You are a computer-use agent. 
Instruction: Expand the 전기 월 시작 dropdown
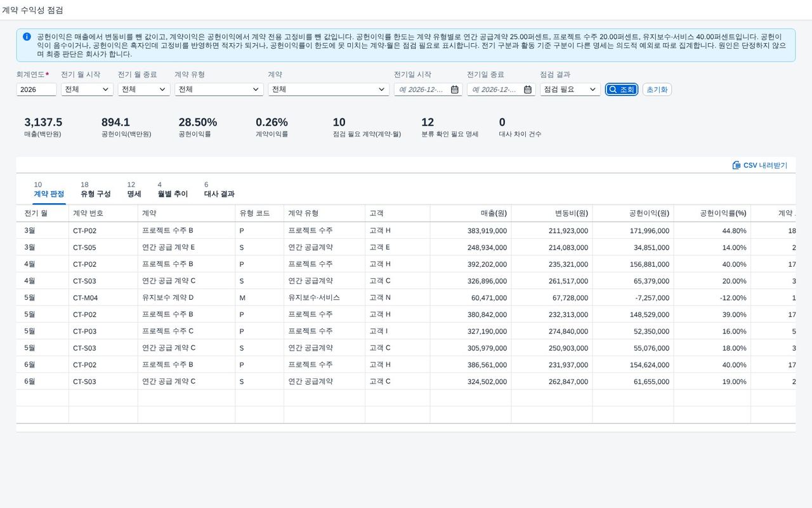(87, 90)
